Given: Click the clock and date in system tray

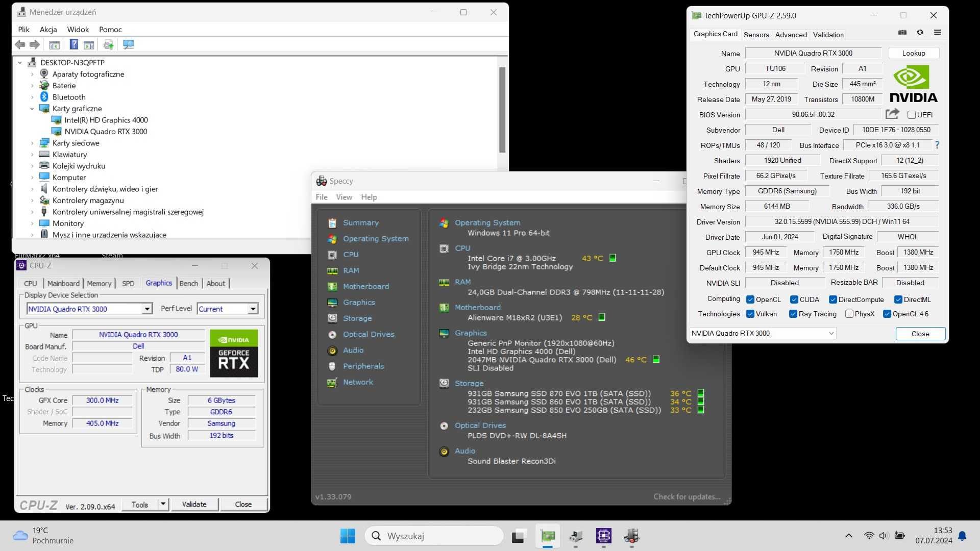Looking at the screenshot, I should (x=934, y=536).
